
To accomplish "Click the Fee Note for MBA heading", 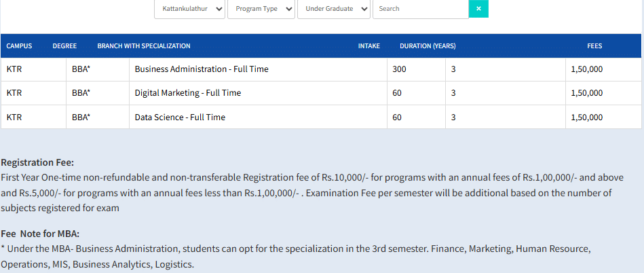I will pyautogui.click(x=40, y=234).
